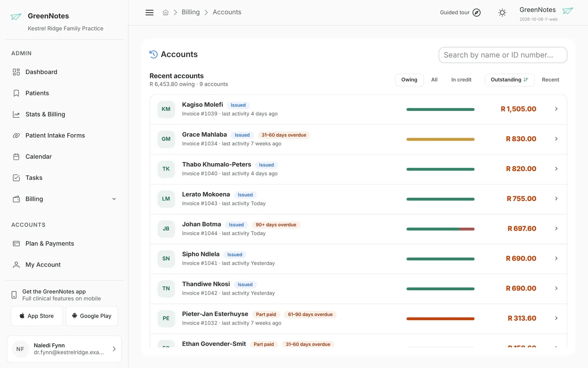Open Dashboard from sidebar
The image size is (588, 368).
click(64, 72)
